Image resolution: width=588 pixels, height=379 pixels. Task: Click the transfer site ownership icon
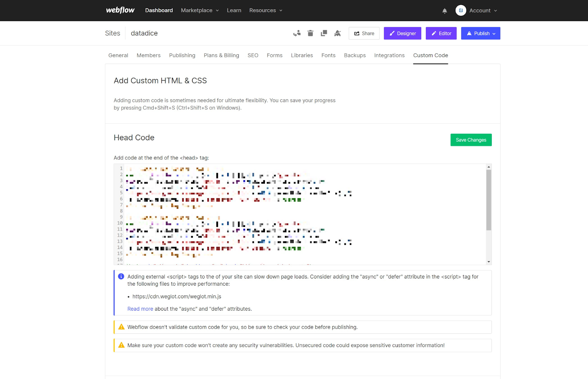pyautogui.click(x=297, y=33)
